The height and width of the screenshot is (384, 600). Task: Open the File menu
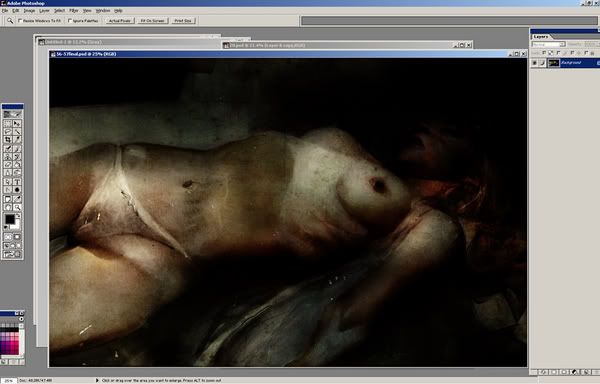pos(5,11)
